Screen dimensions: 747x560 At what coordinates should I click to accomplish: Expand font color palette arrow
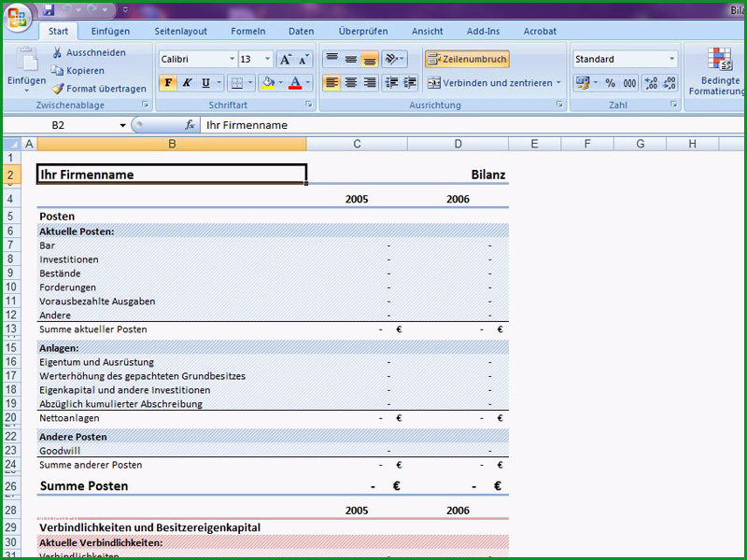308,83
